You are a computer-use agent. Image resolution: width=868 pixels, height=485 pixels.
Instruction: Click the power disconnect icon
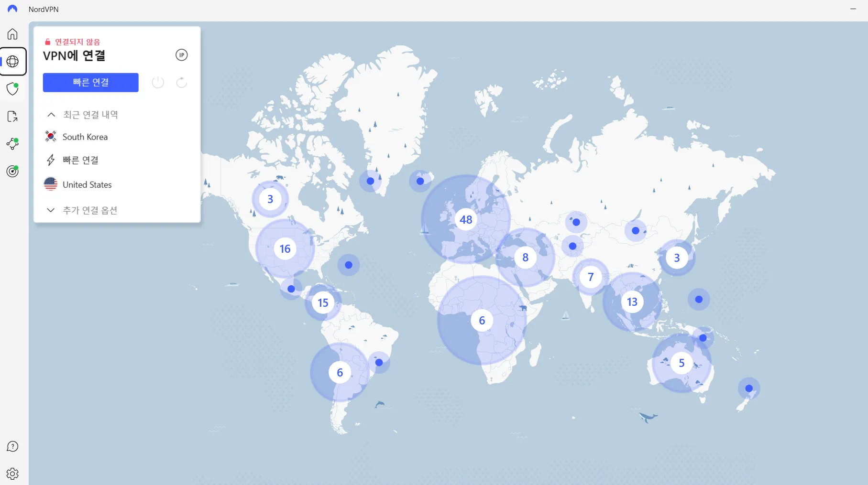tap(158, 83)
